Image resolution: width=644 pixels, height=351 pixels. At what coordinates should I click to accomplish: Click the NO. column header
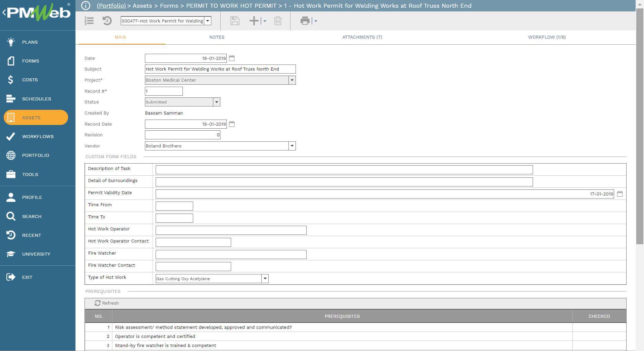[x=99, y=316]
